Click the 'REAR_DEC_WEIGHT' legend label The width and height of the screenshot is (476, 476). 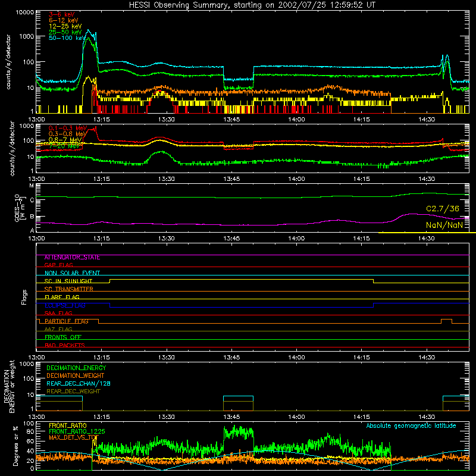point(73,392)
